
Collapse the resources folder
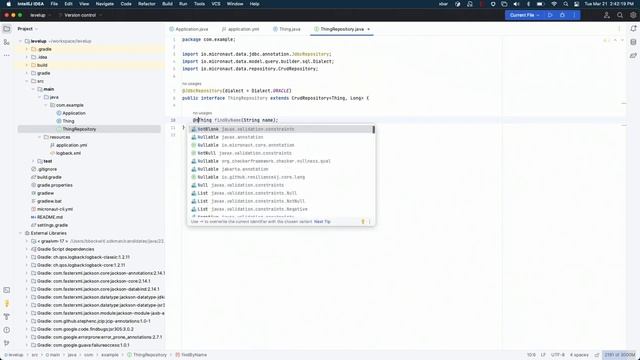pyautogui.click(x=40, y=137)
